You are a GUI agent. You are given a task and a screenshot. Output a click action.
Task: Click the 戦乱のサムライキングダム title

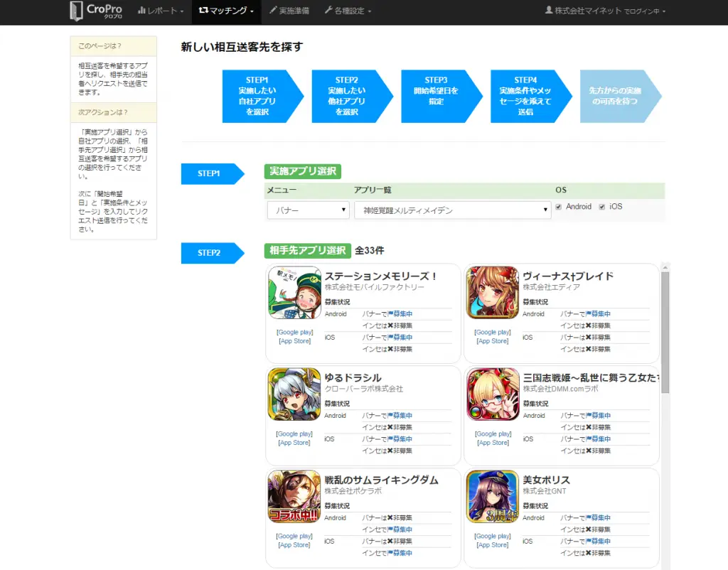point(381,480)
